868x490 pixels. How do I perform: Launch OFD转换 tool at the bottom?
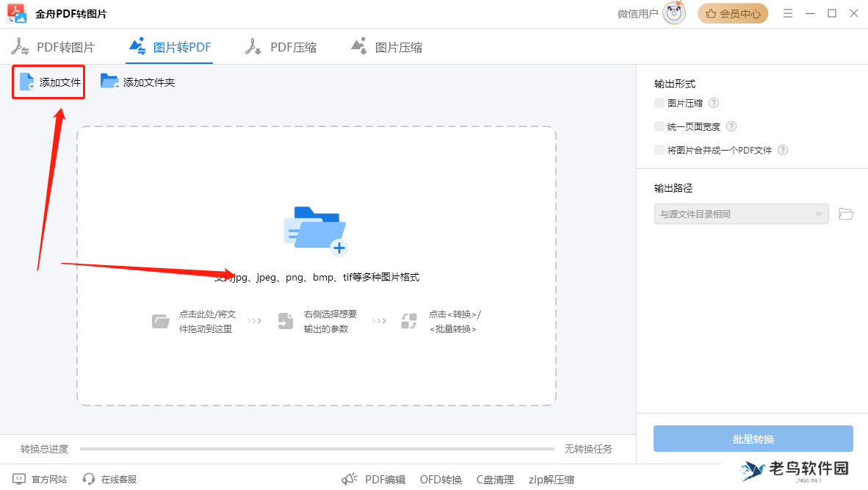(x=441, y=478)
